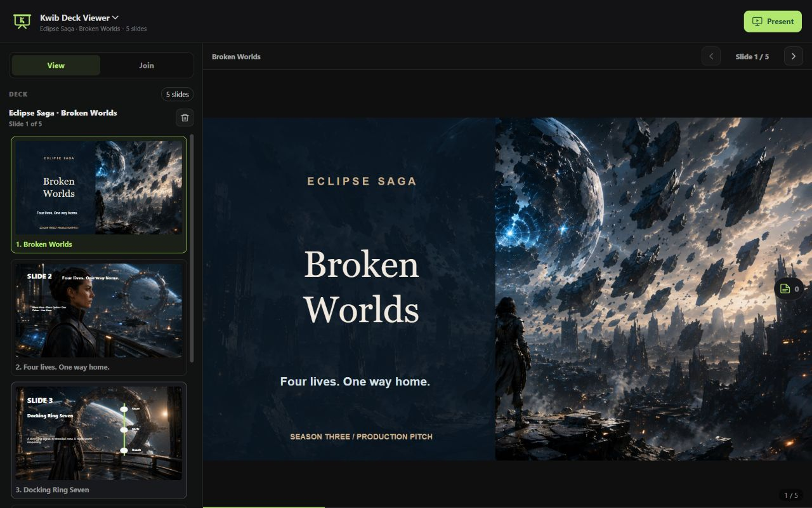Switch to the View tab
Image resolution: width=812 pixels, height=508 pixels.
coord(56,65)
